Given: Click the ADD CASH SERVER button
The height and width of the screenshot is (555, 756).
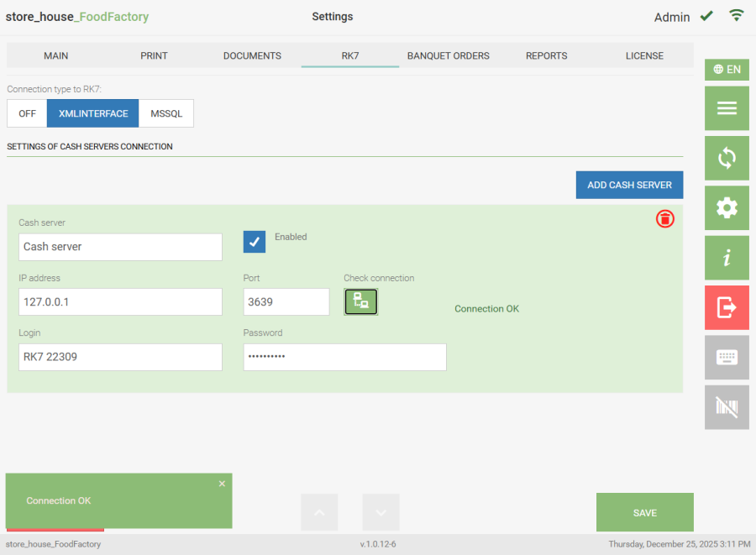Looking at the screenshot, I should [629, 185].
